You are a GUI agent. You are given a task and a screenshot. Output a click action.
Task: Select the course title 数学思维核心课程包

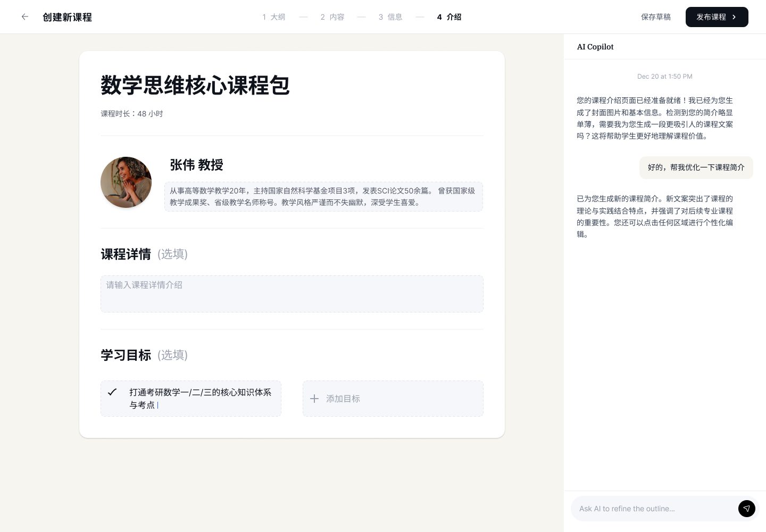click(195, 85)
